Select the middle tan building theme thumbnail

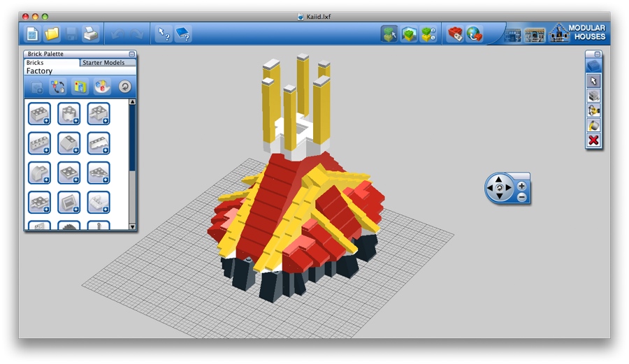click(x=535, y=35)
